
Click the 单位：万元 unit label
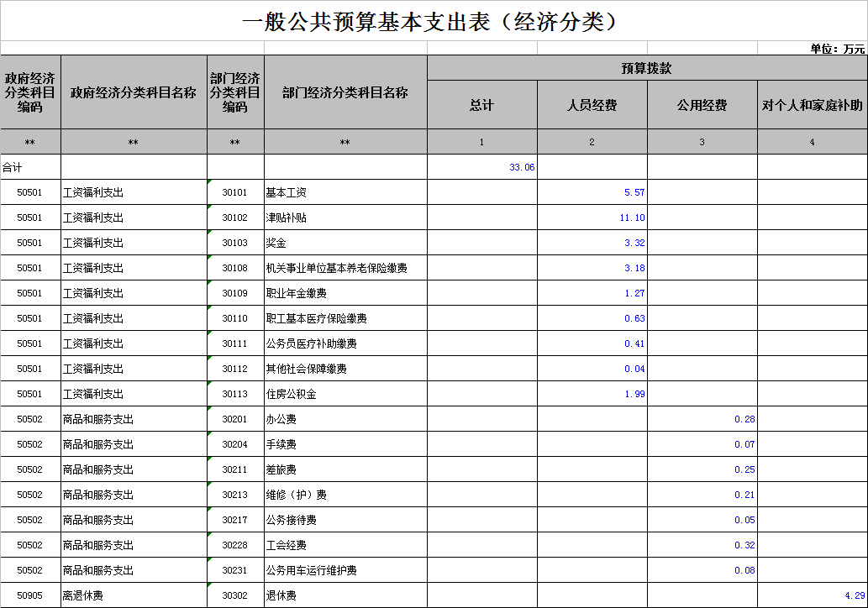(837, 49)
